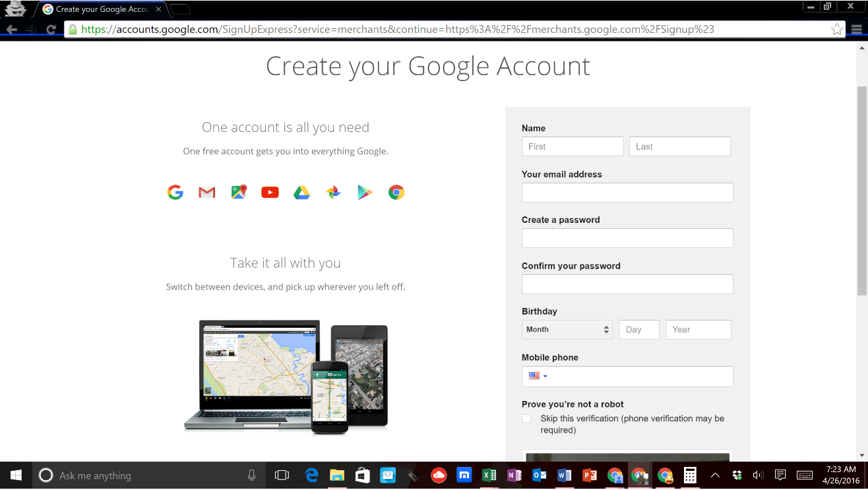Image resolution: width=868 pixels, height=490 pixels.
Task: Reload the page with the refresh icon
Action: 51,29
